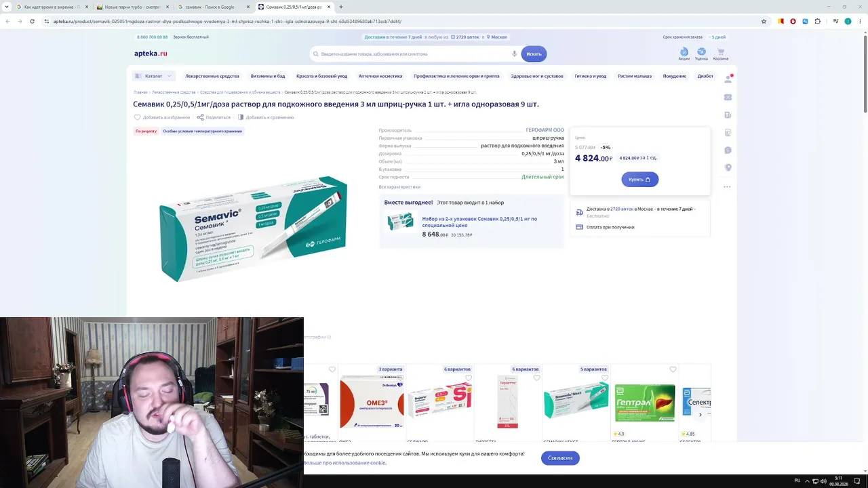Image resolution: width=868 pixels, height=488 pixels.
Task: Click the network icon in the system tray
Action: pos(815,481)
